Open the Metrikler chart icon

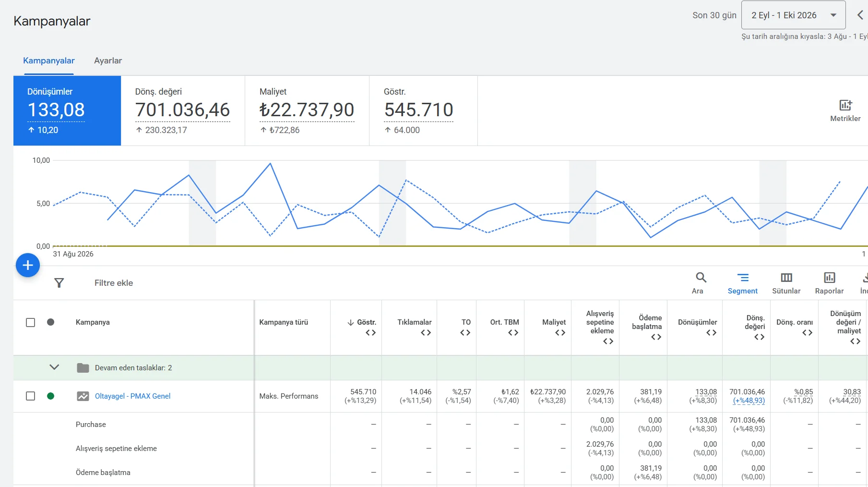[845, 105]
